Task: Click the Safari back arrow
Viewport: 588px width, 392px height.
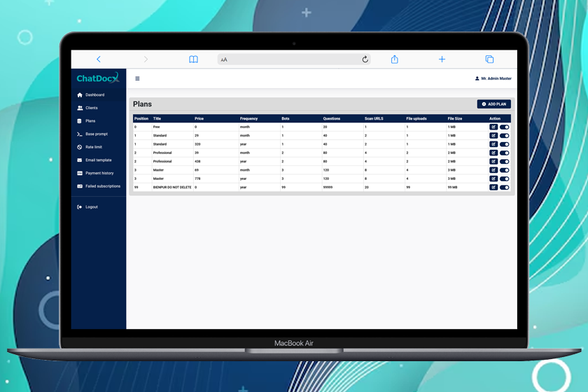Action: 99,59
